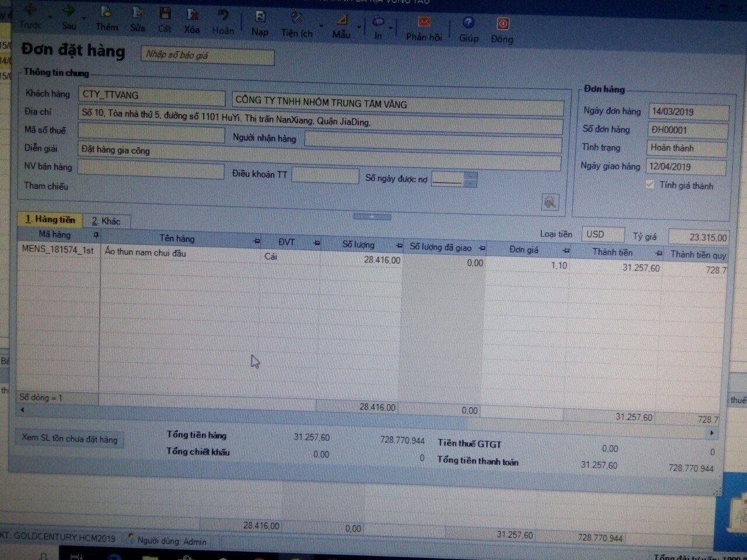
Task: Open the Loại tiền currency field USD
Action: pos(603,235)
